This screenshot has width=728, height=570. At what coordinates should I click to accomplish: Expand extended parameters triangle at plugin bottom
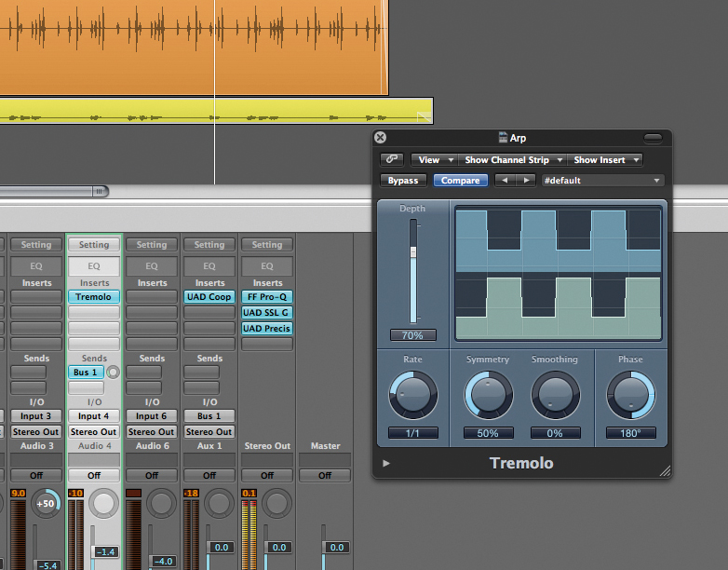[x=386, y=463]
